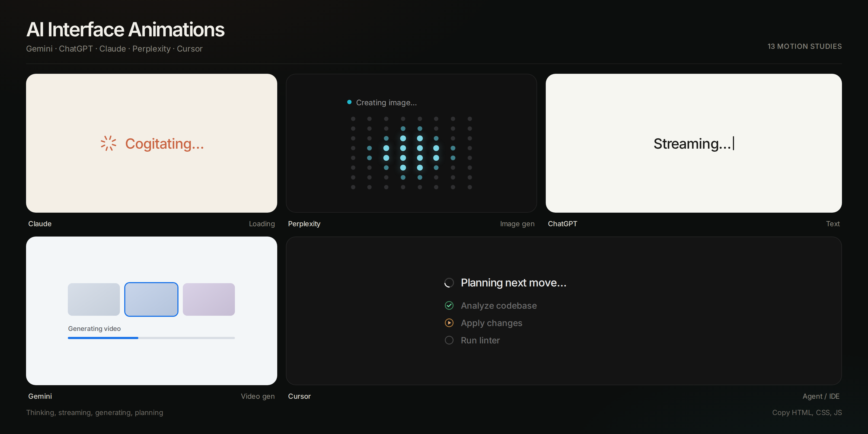
Task: Click the Gemini card caption
Action: tap(40, 396)
